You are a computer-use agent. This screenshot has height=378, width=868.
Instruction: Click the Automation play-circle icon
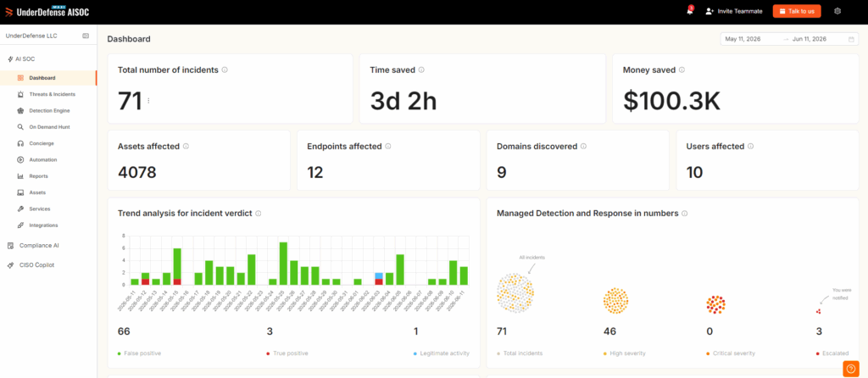click(x=20, y=160)
